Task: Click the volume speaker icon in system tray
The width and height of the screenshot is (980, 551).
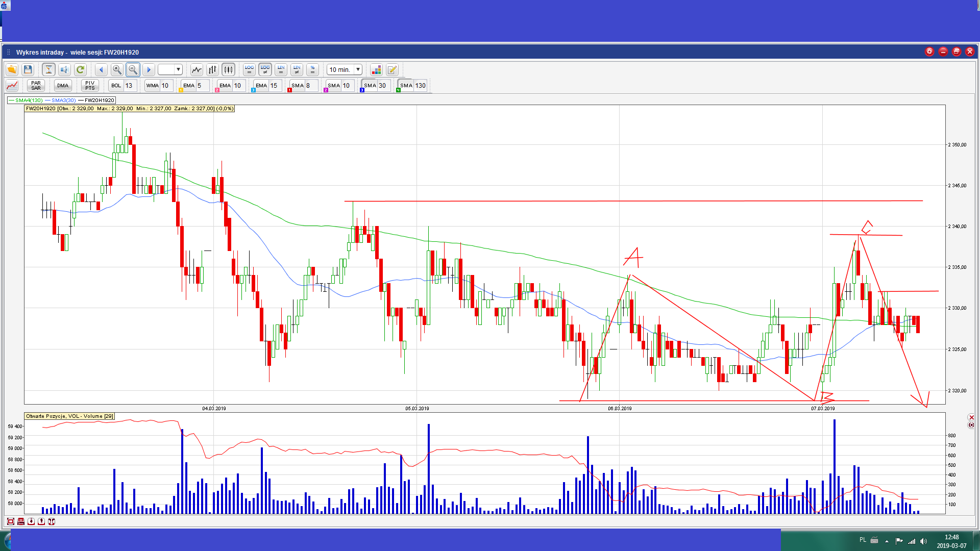Action: (x=923, y=541)
